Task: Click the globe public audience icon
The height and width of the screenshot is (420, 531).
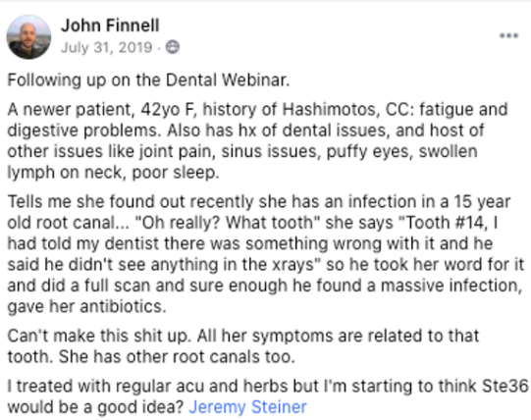Action: click(173, 47)
